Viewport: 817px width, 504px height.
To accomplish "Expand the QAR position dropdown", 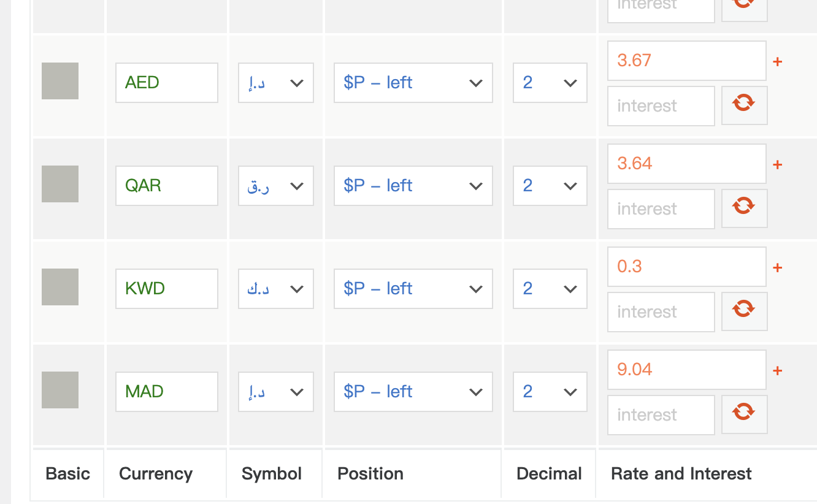I will 413,186.
